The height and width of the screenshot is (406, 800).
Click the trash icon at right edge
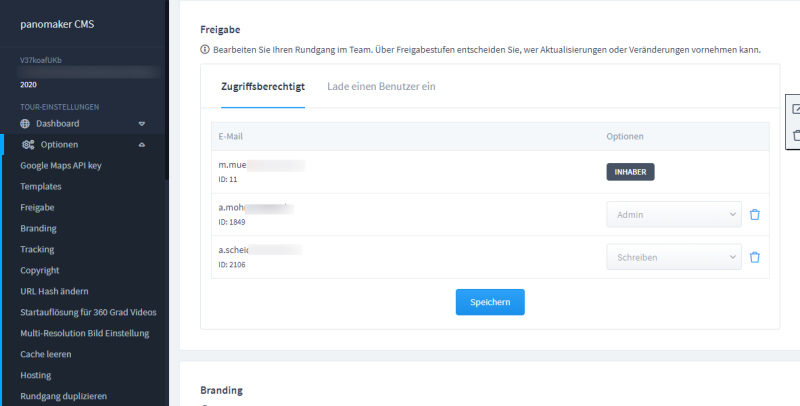[796, 135]
